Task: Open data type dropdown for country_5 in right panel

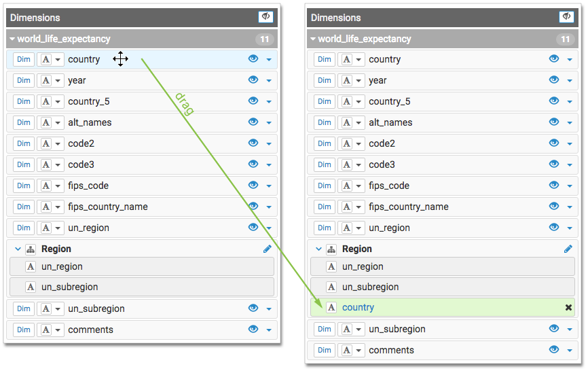Action: (358, 102)
